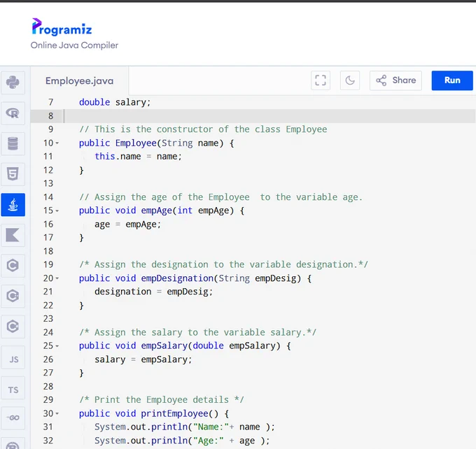Click 'this.name = name;' statement
This screenshot has height=449, width=476.
coord(138,157)
